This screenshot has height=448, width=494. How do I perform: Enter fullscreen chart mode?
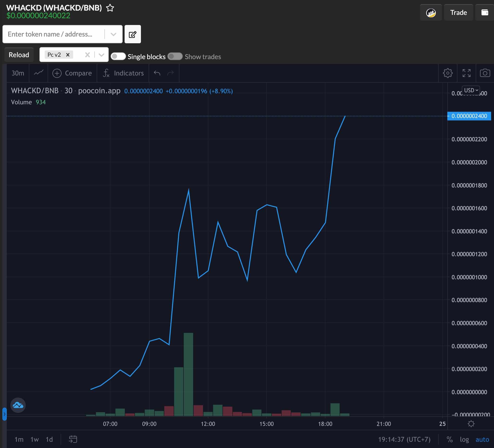pos(466,73)
